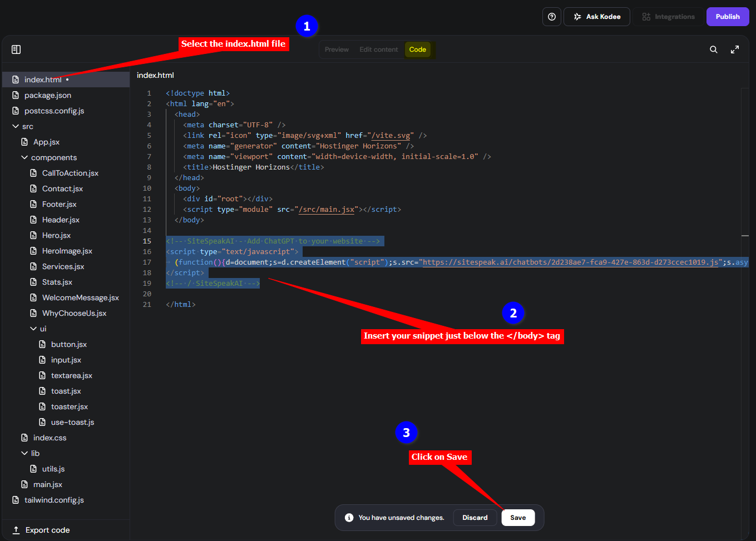Click the Integrations icon in top bar

[646, 17]
